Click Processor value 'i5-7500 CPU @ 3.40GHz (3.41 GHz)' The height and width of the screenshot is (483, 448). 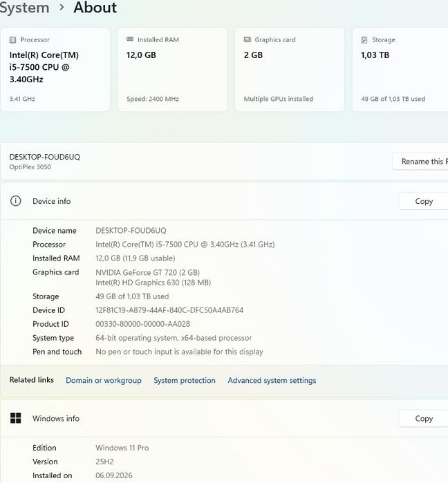[185, 245]
